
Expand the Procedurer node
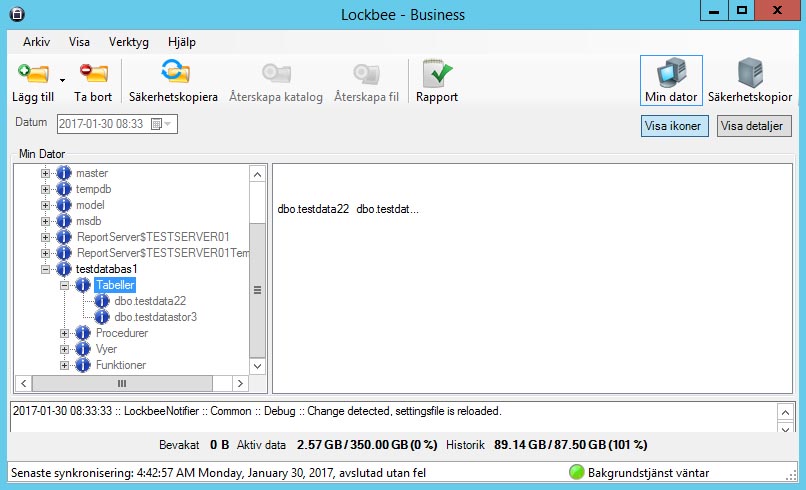[64, 333]
